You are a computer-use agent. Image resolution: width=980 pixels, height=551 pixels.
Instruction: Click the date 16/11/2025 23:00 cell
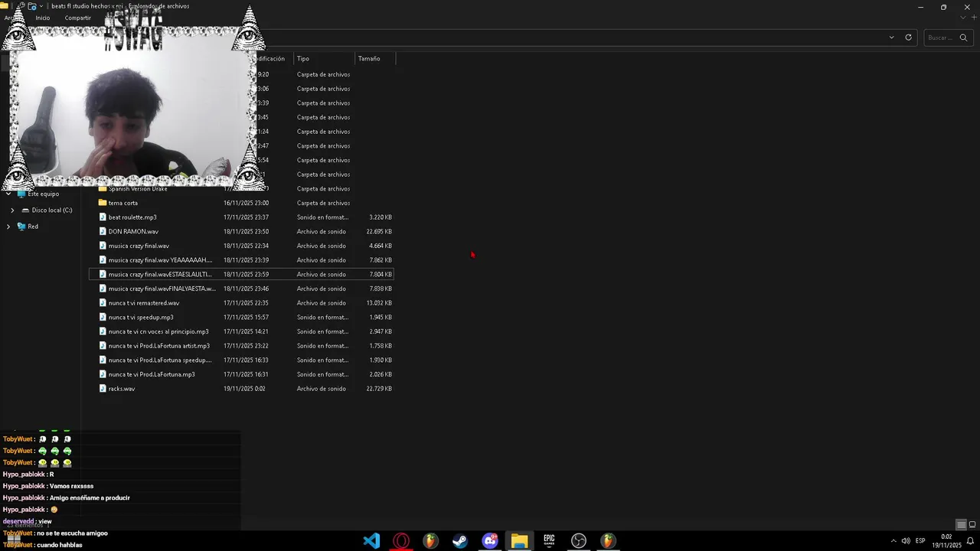click(246, 203)
